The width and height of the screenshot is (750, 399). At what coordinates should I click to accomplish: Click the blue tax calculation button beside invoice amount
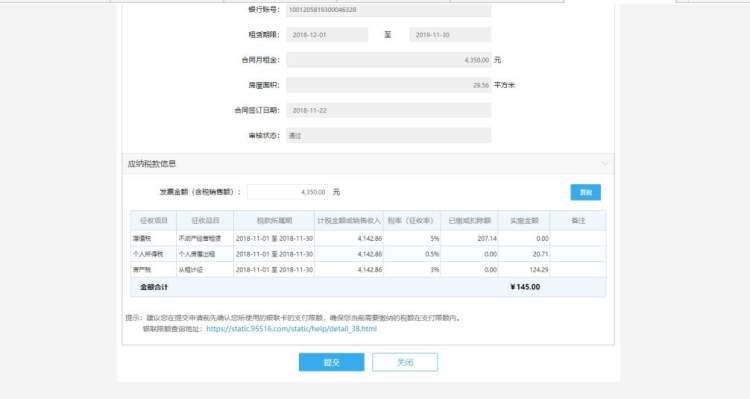coord(585,192)
